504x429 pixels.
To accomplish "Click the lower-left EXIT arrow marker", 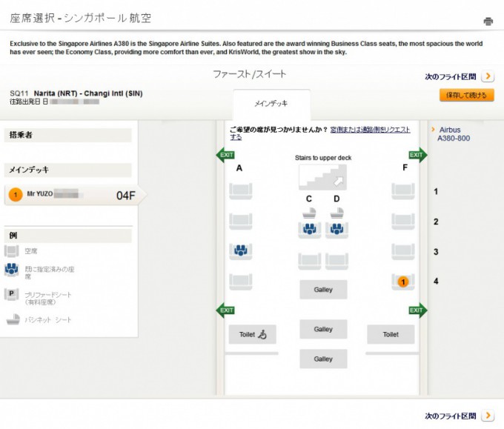I will [x=225, y=310].
